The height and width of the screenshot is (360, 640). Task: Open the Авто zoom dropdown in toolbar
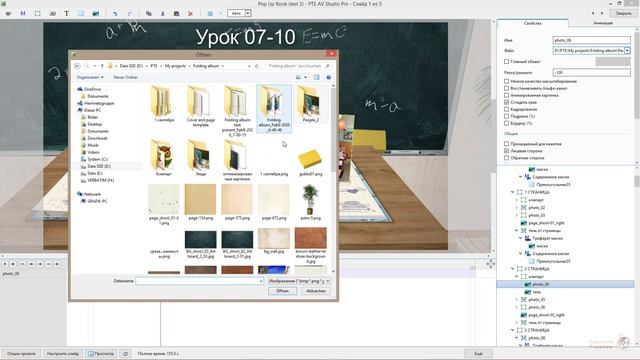pos(248,13)
